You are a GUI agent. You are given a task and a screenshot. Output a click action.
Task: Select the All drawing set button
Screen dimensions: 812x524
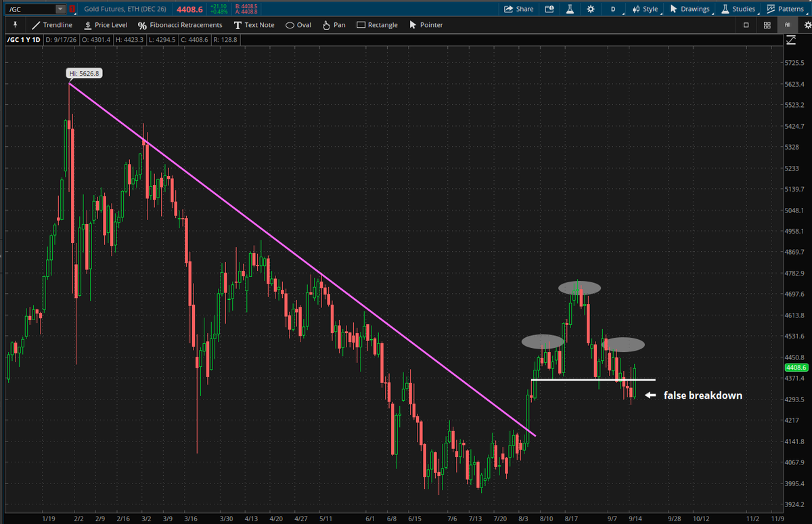pyautogui.click(x=787, y=25)
